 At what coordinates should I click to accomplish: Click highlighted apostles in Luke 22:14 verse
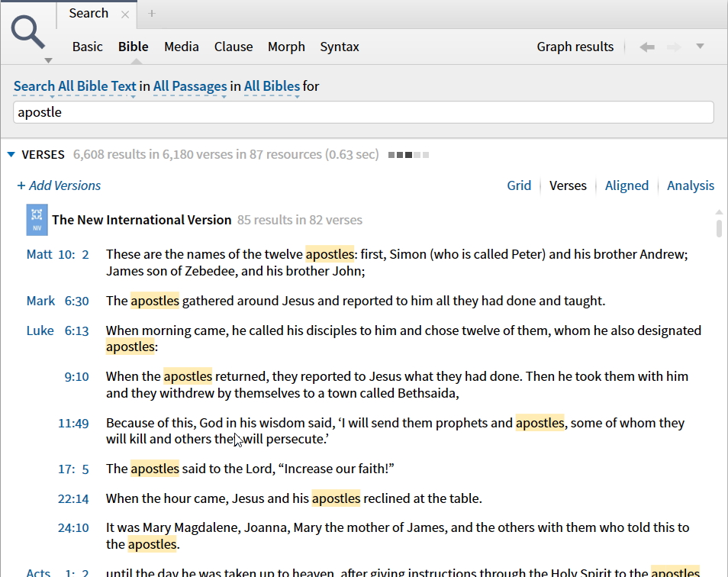(336, 498)
